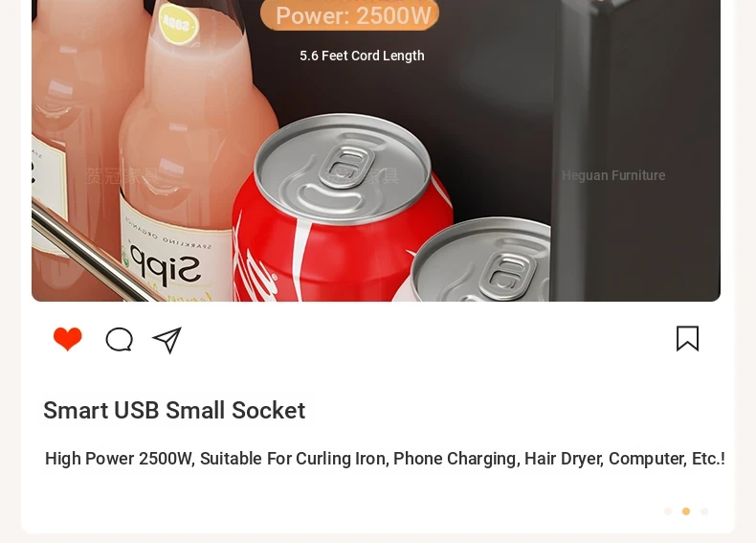Click the dark cabinet panel at right

pyautogui.click(x=636, y=150)
